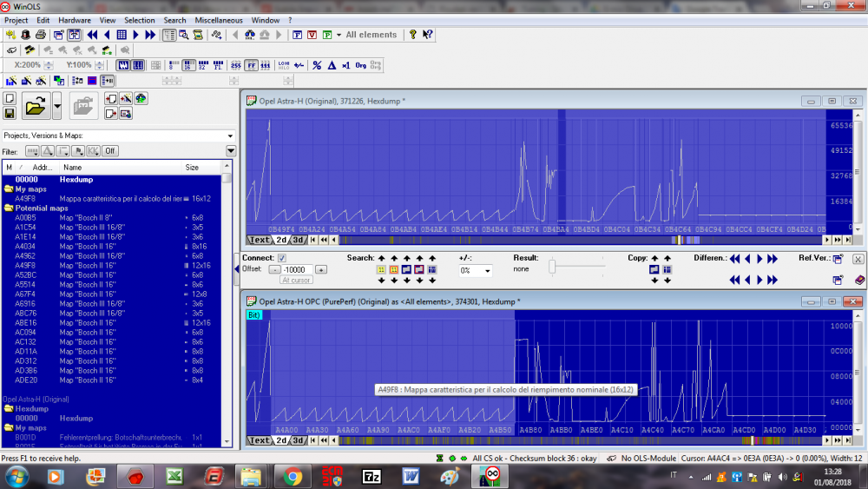The width and height of the screenshot is (868, 489).
Task: Click map list vertical scrollbar down arrow
Action: pos(227,441)
